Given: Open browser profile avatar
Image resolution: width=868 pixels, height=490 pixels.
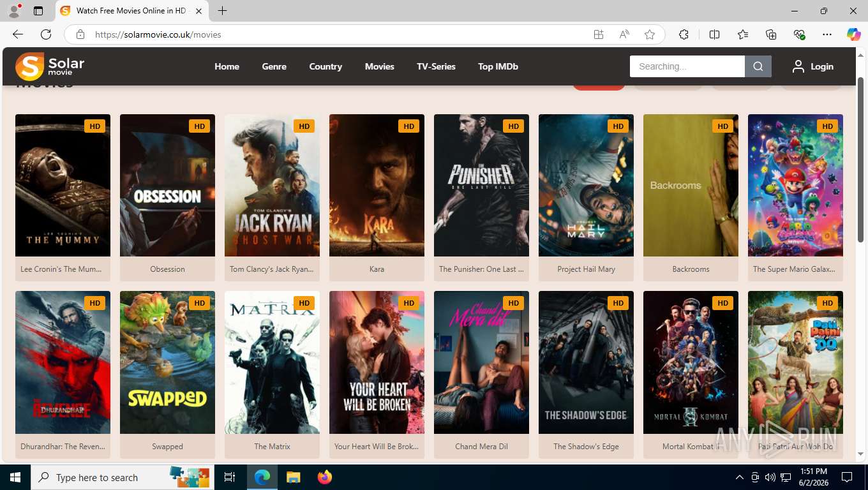Looking at the screenshot, I should point(13,11).
